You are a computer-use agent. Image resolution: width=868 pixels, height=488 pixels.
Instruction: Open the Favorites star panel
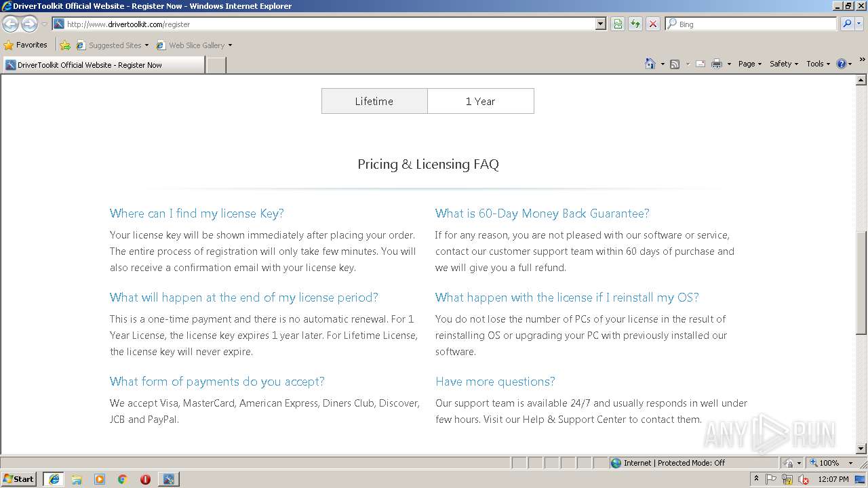click(x=26, y=45)
